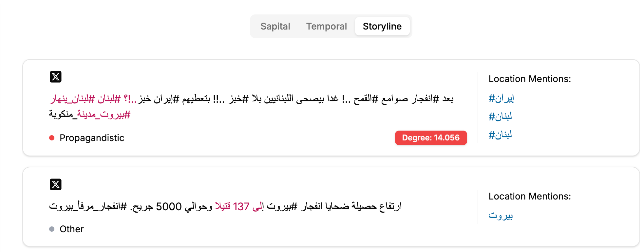The width and height of the screenshot is (644, 252).
Task: Click the X logo on the Beirut casualties post
Action: (x=56, y=184)
